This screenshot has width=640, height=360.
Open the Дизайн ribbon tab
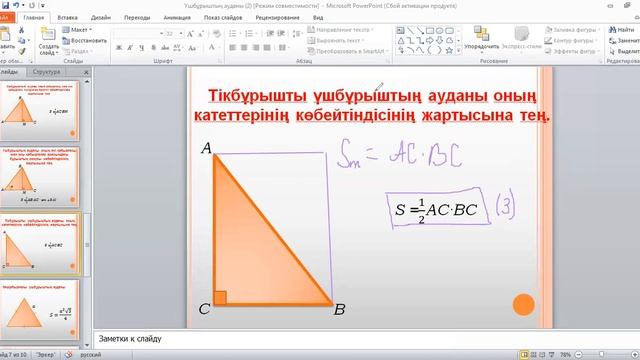pos(101,18)
